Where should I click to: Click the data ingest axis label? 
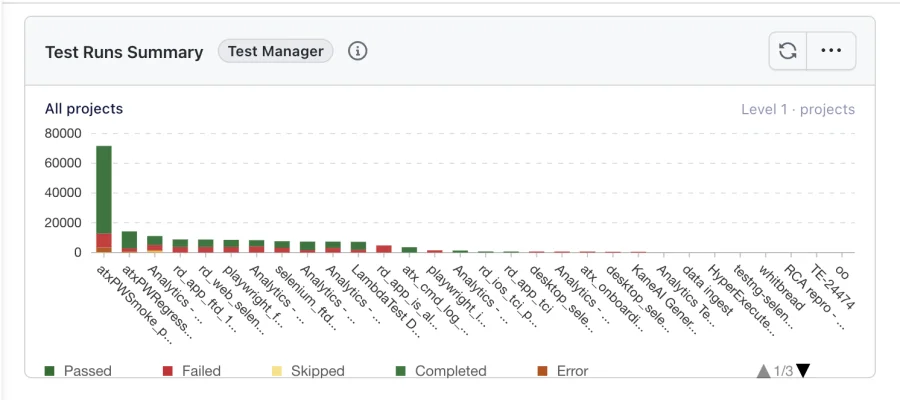point(708,290)
